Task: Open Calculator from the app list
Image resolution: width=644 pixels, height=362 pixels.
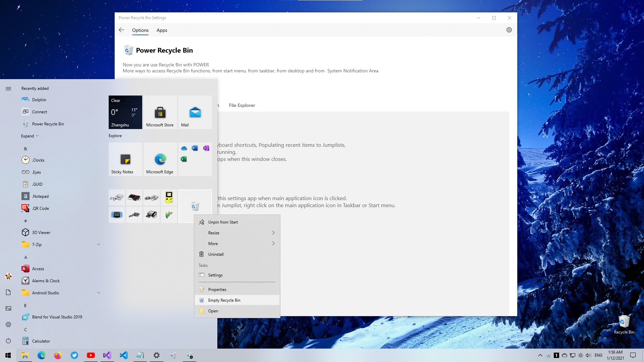Action: (60, 341)
